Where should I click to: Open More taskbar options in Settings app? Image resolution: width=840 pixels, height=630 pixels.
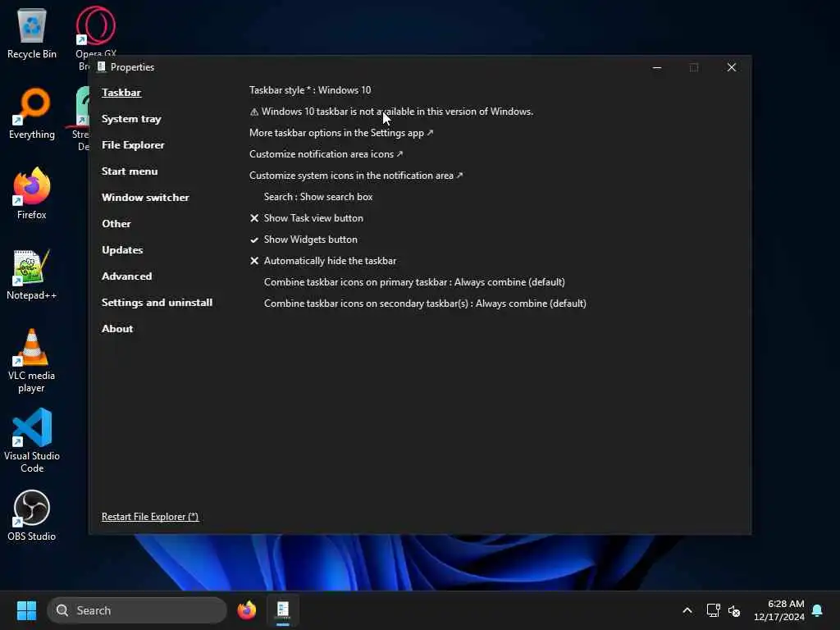[341, 132]
